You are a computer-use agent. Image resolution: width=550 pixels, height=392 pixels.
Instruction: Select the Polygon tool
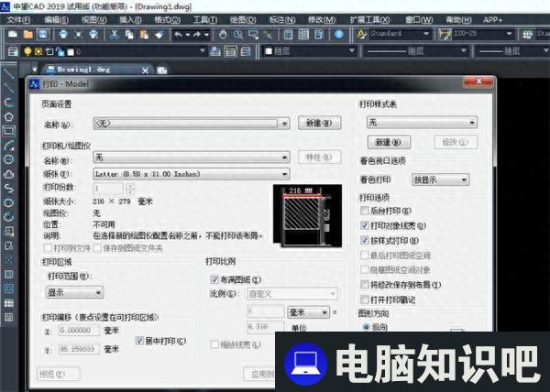(8, 116)
